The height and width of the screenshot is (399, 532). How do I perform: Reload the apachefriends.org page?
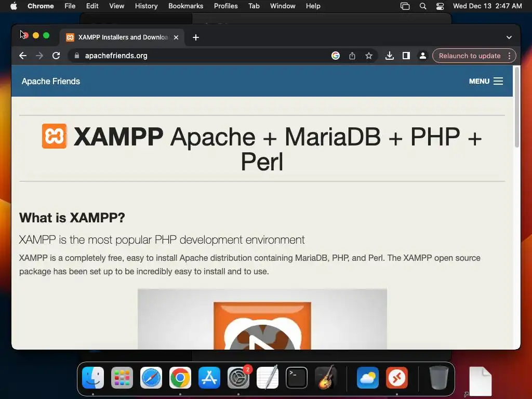point(56,56)
